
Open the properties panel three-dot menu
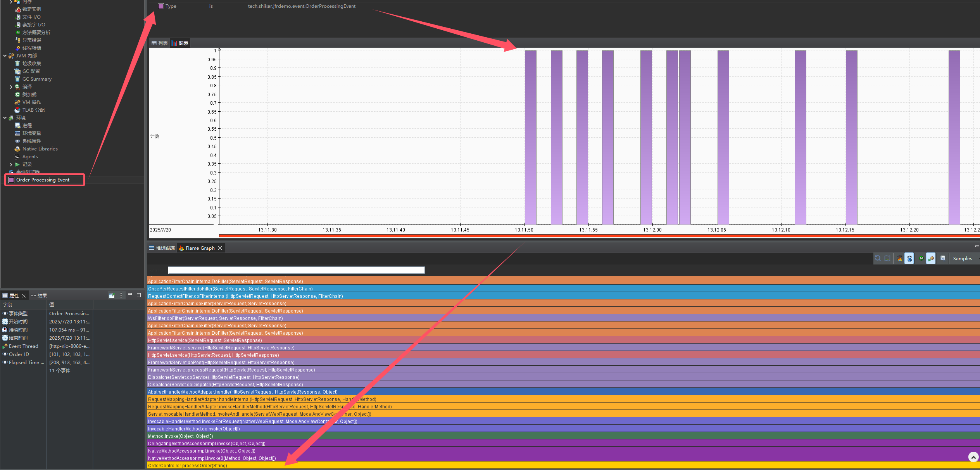(x=121, y=295)
